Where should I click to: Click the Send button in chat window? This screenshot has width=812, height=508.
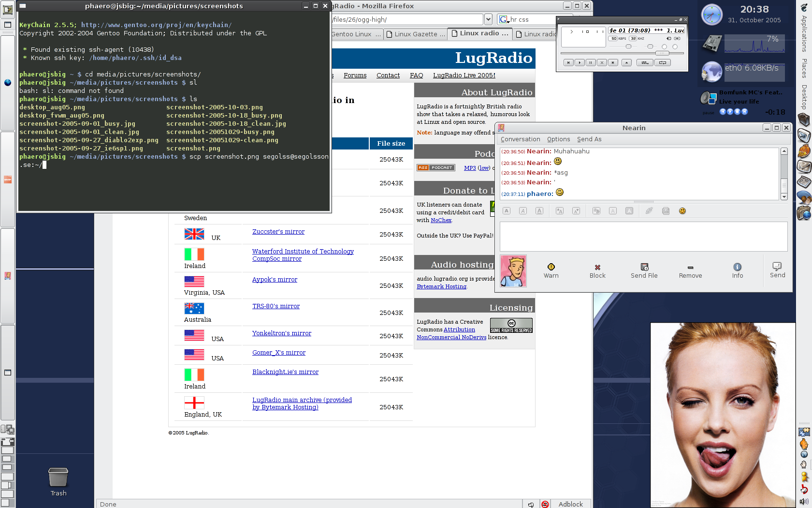coord(777,270)
